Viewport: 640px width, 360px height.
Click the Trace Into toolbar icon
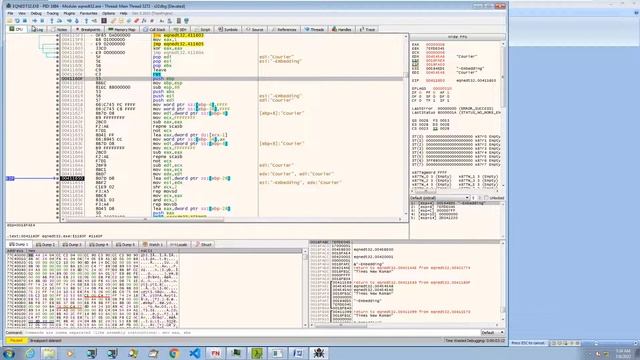(x=69, y=20)
